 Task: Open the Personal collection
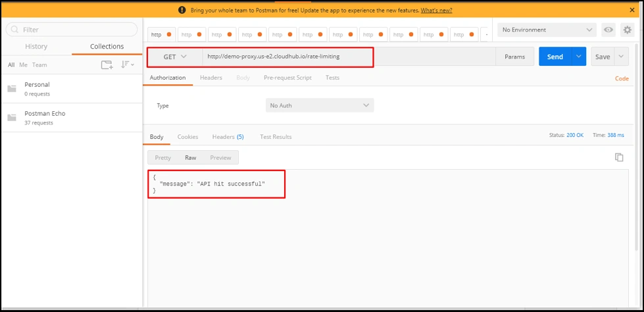tap(72, 88)
